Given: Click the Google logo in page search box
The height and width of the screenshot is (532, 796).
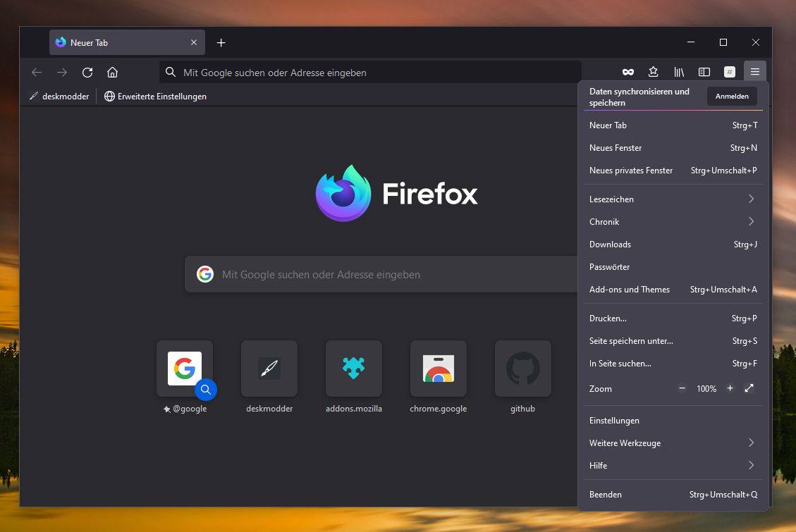Looking at the screenshot, I should coord(205,274).
